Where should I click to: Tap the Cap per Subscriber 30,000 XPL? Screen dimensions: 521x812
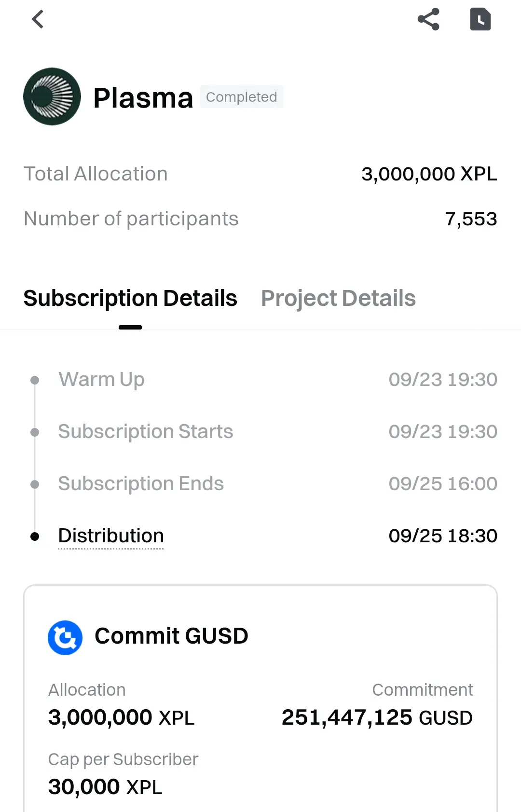click(x=105, y=787)
